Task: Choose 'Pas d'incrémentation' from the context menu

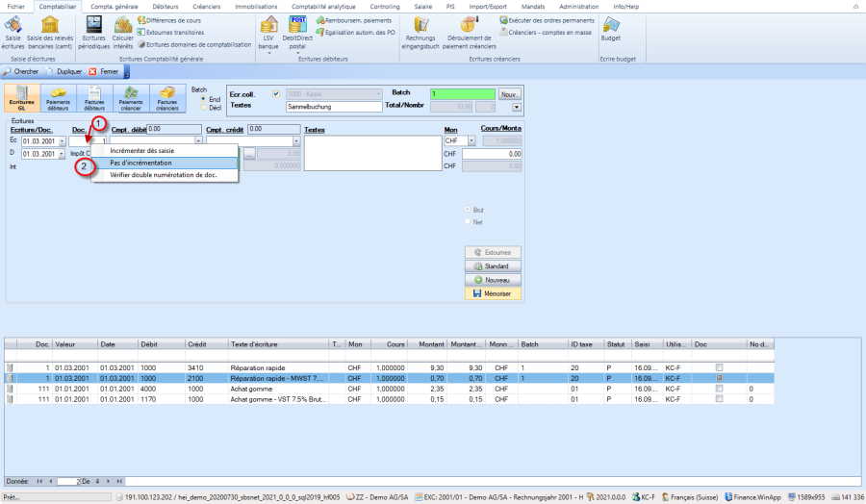Action: coord(141,163)
